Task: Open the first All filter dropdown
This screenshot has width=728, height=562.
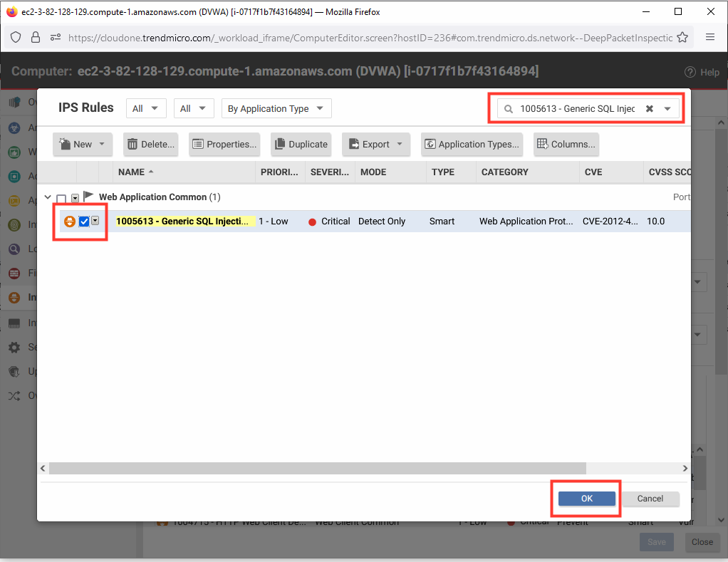Action: pos(146,108)
